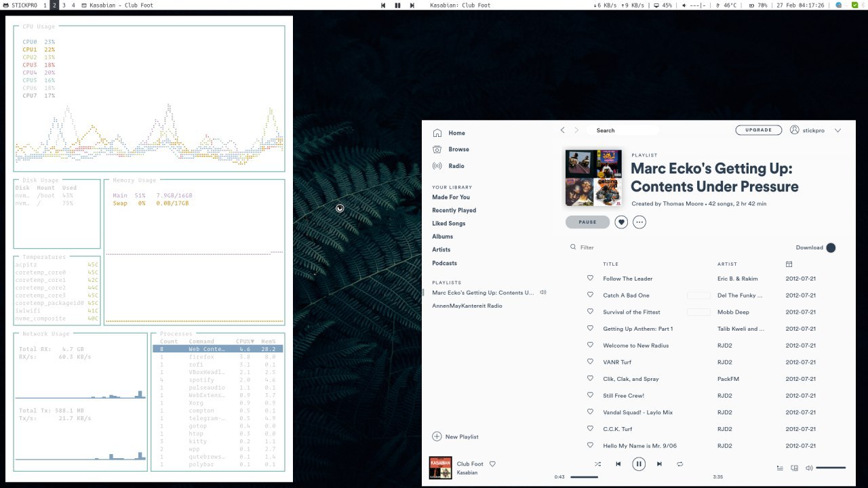Image resolution: width=868 pixels, height=488 pixels.
Task: Click the playlist cover art collage
Action: 593,178
